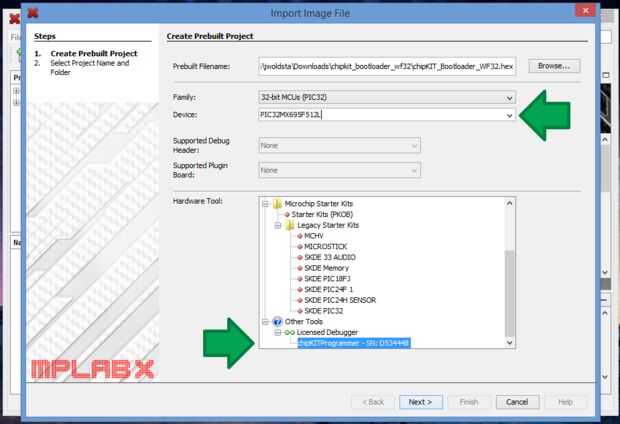Click the Finish button

coord(469,402)
